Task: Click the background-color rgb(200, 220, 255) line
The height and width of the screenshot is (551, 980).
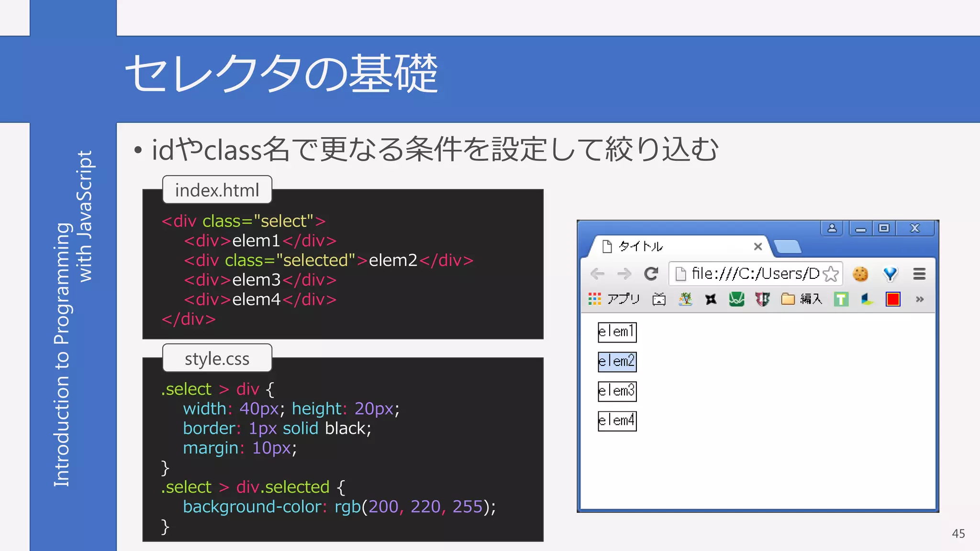Action: point(339,507)
